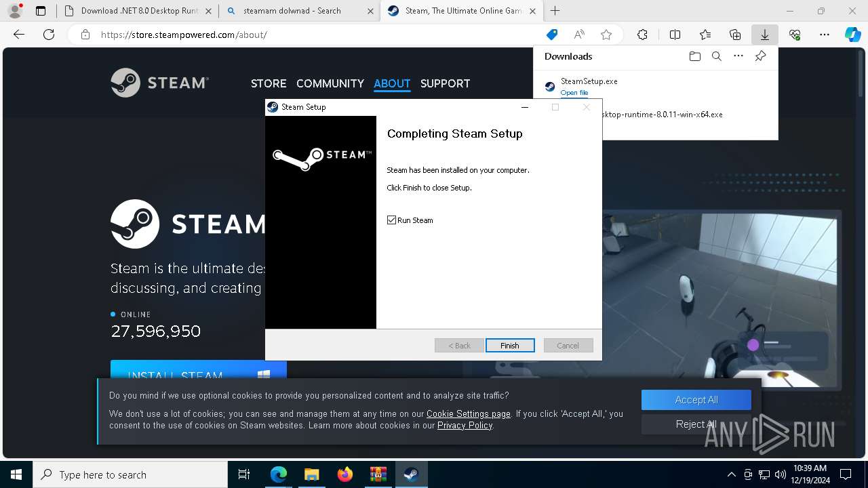The image size is (868, 488).
Task: Select SteamSetup.exe in Downloads list
Action: pyautogui.click(x=589, y=81)
